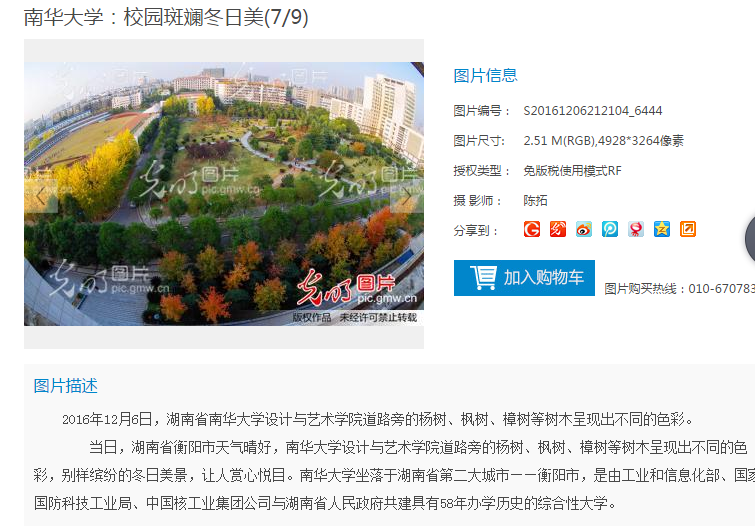
Task: Add the image to cart 加入购物车
Action: coord(524,278)
